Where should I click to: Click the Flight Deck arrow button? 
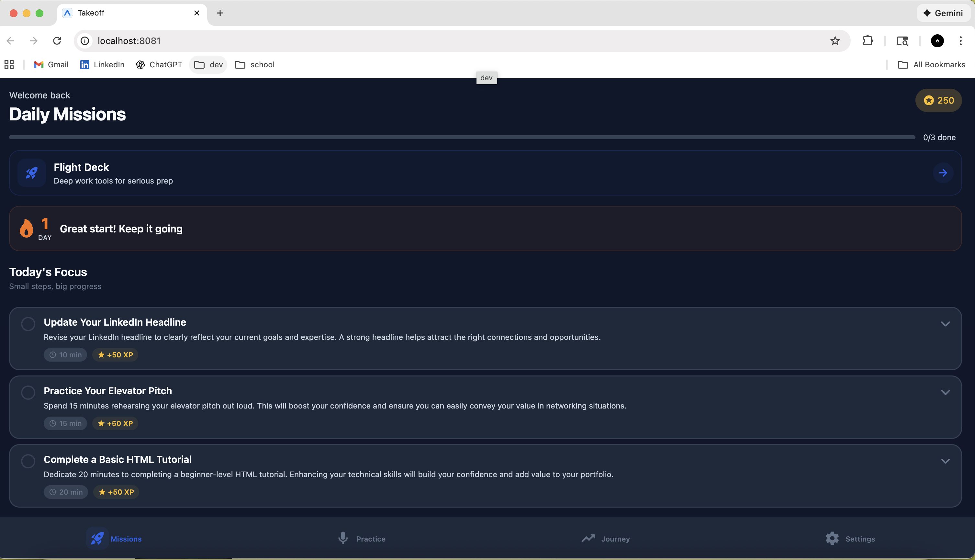click(943, 173)
